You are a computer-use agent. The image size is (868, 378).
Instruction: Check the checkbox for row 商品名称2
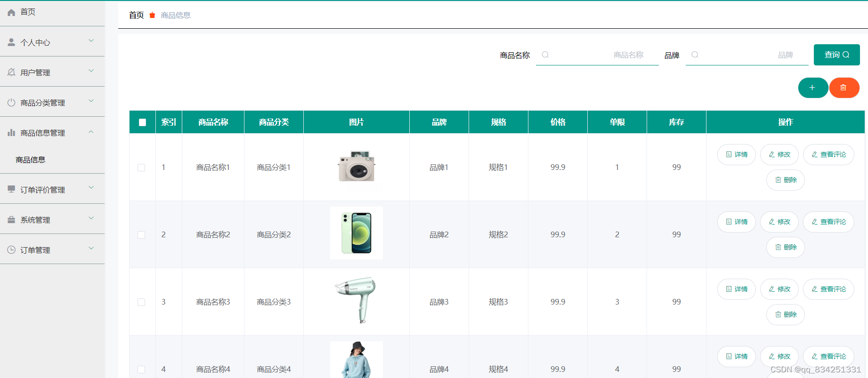(141, 235)
